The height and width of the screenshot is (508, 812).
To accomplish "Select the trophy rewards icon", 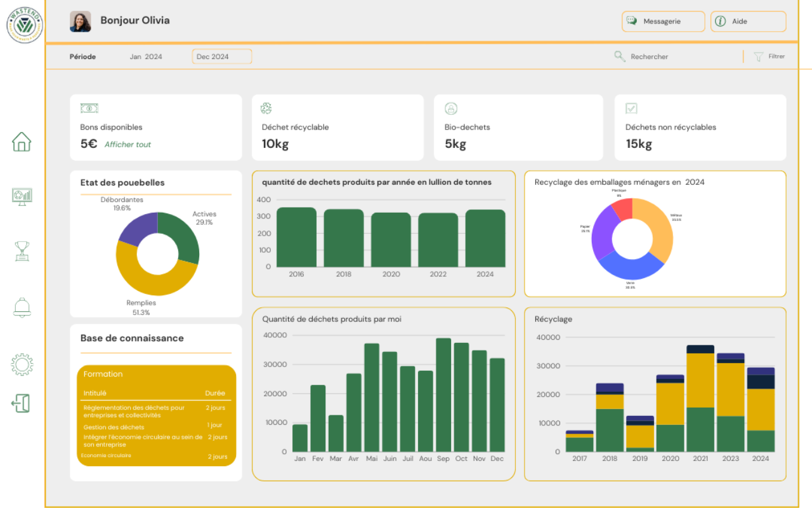I will [22, 251].
